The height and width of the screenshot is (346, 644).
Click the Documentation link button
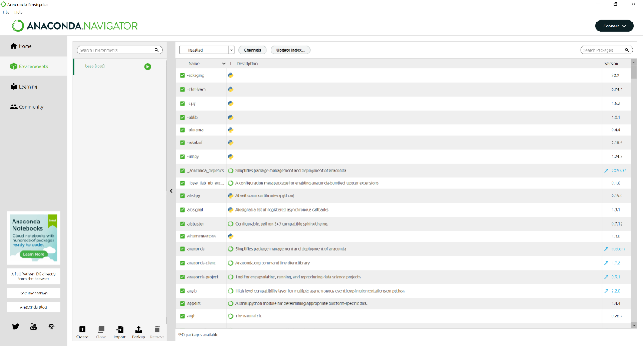pyautogui.click(x=33, y=293)
